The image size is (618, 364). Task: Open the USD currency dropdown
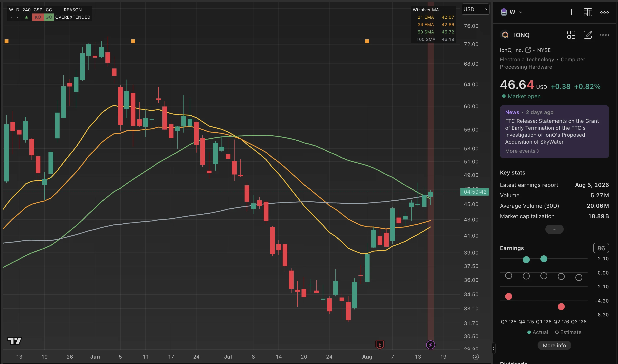point(475,9)
